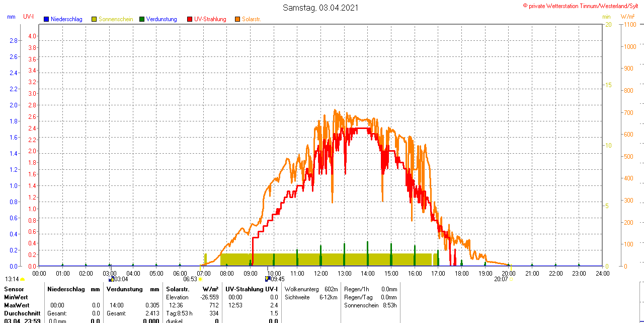Click the sunrise sun icon at 06:53
The width and height of the screenshot is (644, 323).
point(200,279)
